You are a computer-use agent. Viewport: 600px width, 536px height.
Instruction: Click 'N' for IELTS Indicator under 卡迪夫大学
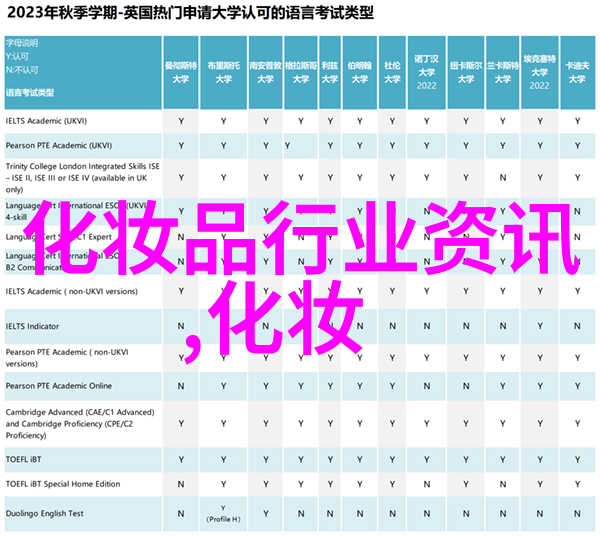coord(577,326)
